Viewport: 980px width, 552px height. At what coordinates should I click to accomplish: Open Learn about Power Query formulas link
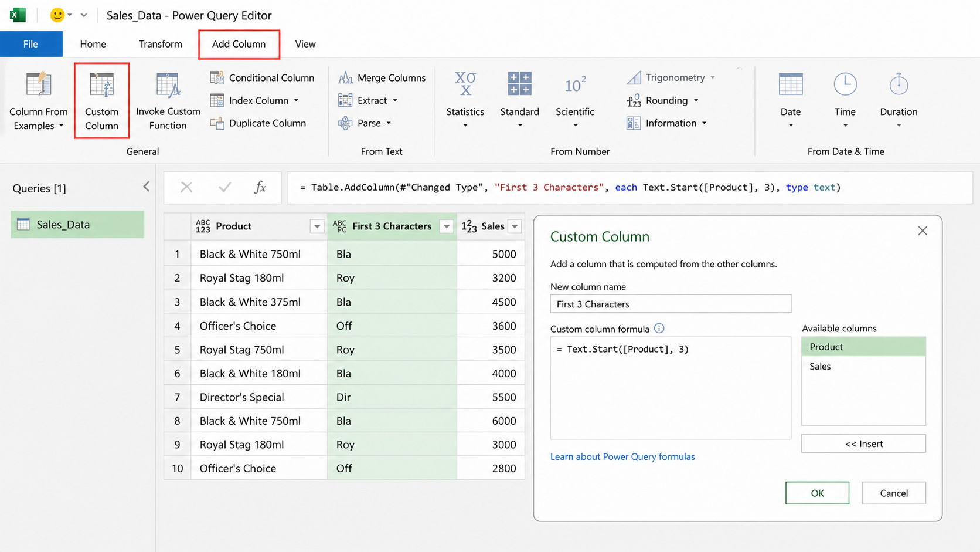[622, 456]
